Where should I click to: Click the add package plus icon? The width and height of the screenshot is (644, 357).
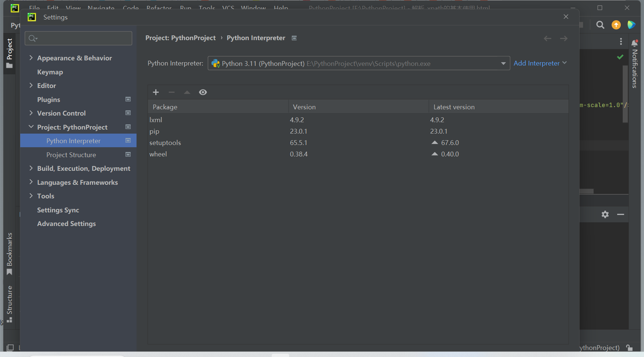156,92
